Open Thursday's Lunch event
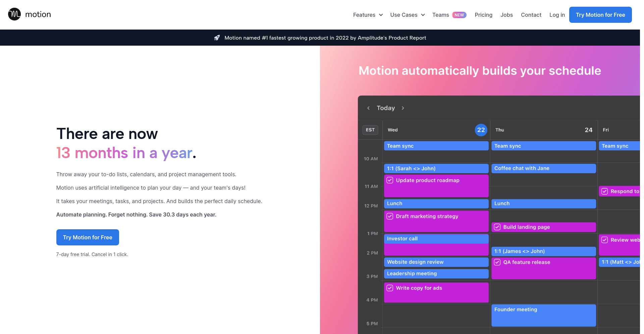Image resolution: width=644 pixels, height=334 pixels. click(543, 203)
